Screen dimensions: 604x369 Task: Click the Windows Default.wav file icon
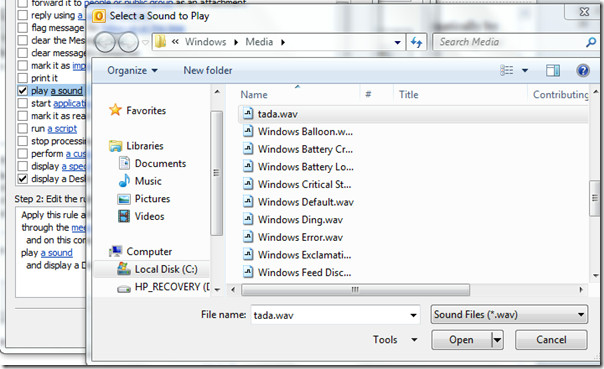click(x=248, y=201)
